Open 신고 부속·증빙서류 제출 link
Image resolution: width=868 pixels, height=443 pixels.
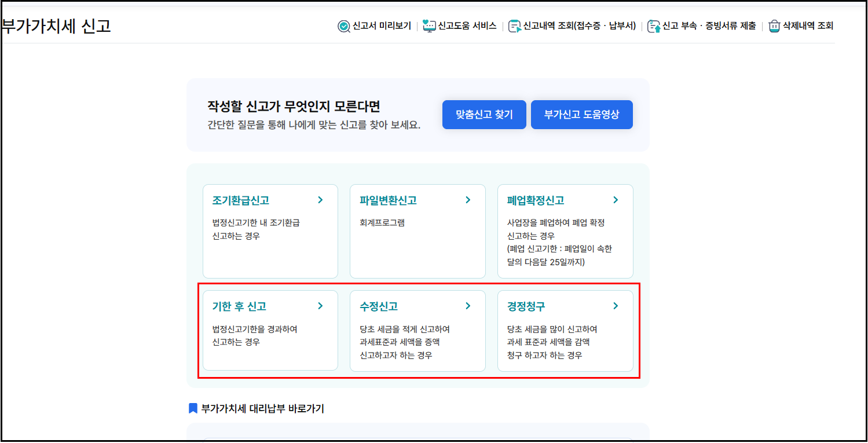pos(709,26)
